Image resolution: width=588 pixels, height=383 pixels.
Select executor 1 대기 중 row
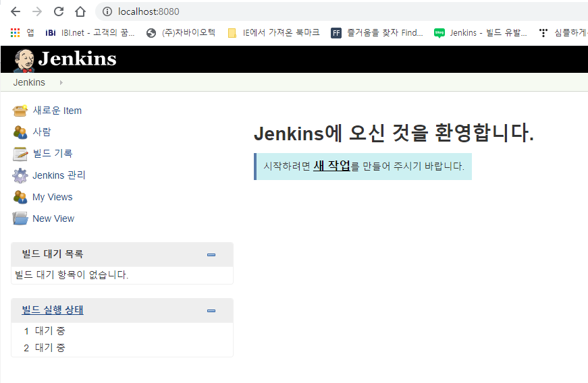[x=122, y=331]
